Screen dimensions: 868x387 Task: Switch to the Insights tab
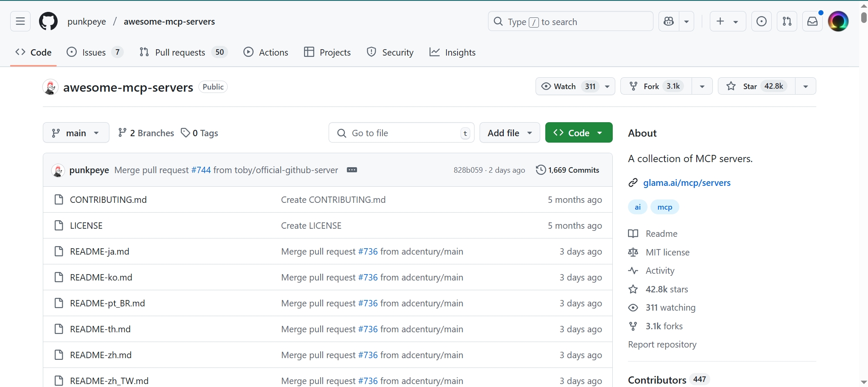(453, 52)
